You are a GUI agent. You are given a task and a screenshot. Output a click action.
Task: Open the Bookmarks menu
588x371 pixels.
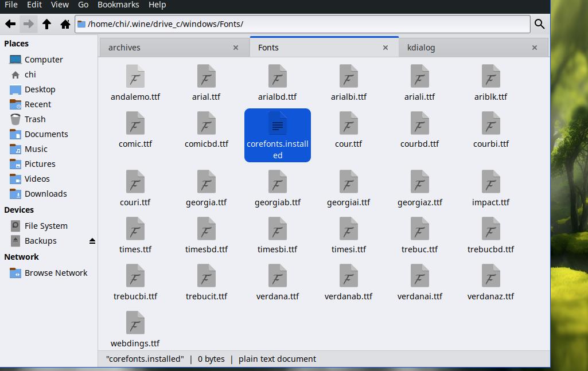(118, 5)
